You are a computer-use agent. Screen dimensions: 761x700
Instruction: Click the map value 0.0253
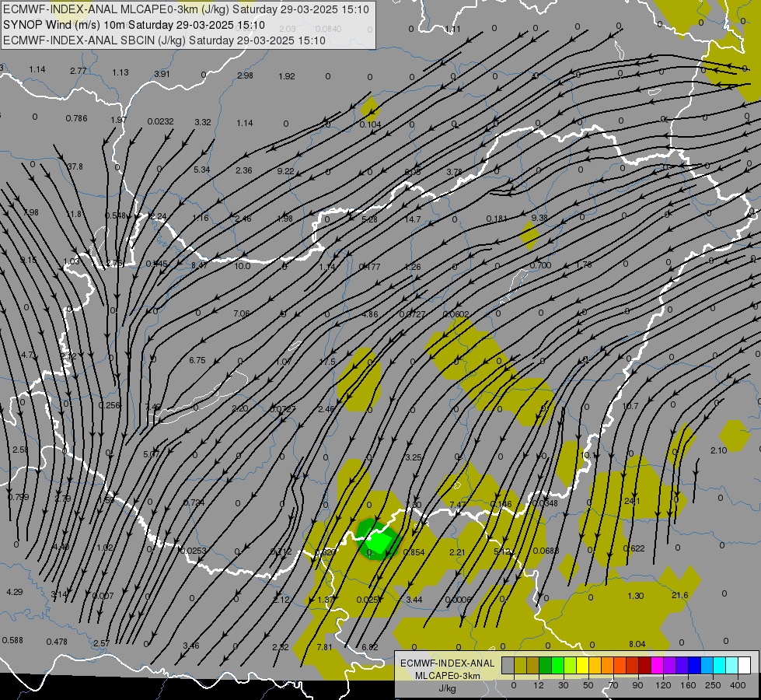193,551
